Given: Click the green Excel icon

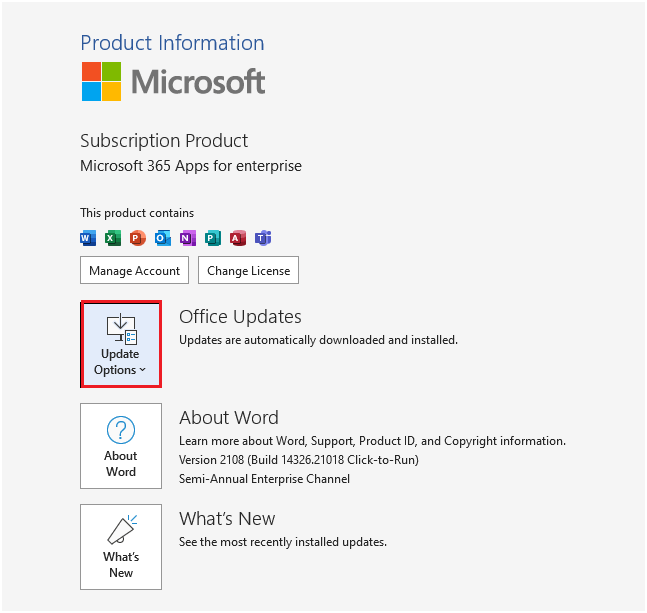Looking at the screenshot, I should (x=113, y=238).
